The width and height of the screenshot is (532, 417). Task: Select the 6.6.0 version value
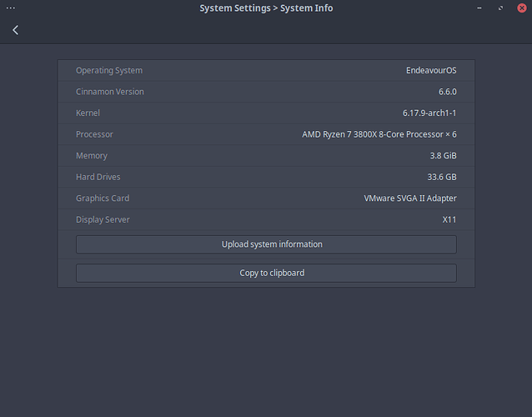point(448,92)
